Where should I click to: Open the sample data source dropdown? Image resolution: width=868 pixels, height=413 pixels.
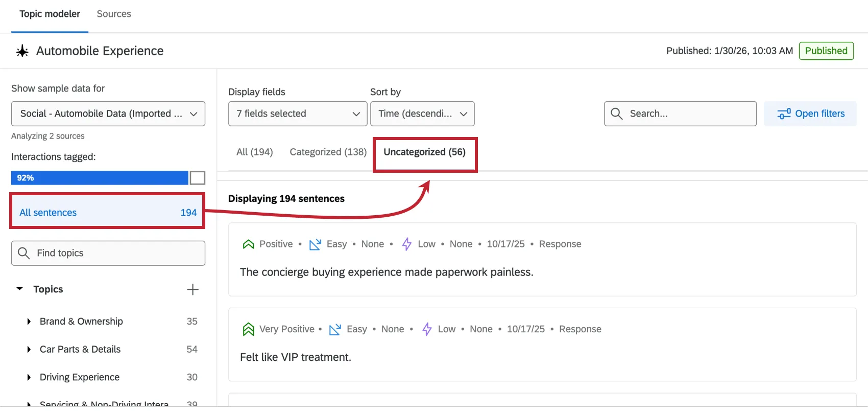(x=108, y=113)
